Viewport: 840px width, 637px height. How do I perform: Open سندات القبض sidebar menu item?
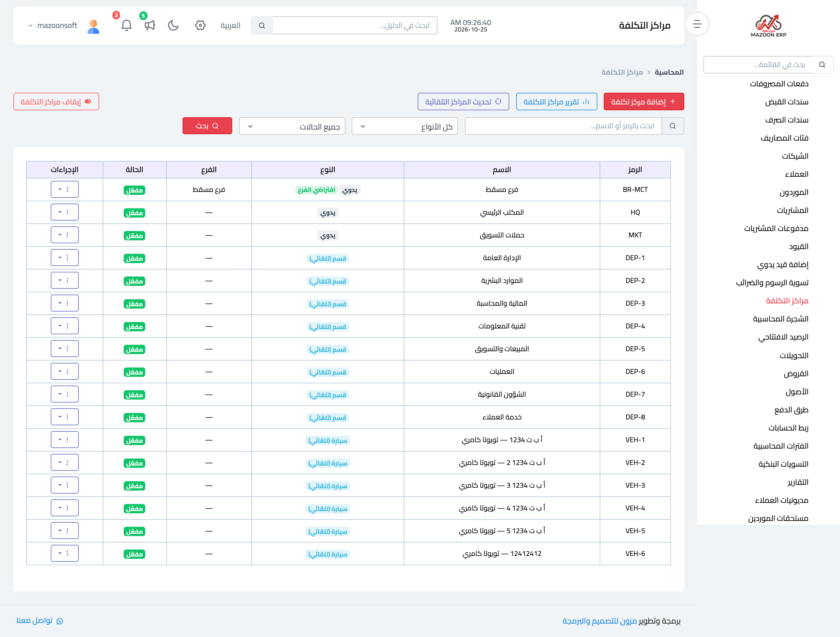tap(786, 102)
